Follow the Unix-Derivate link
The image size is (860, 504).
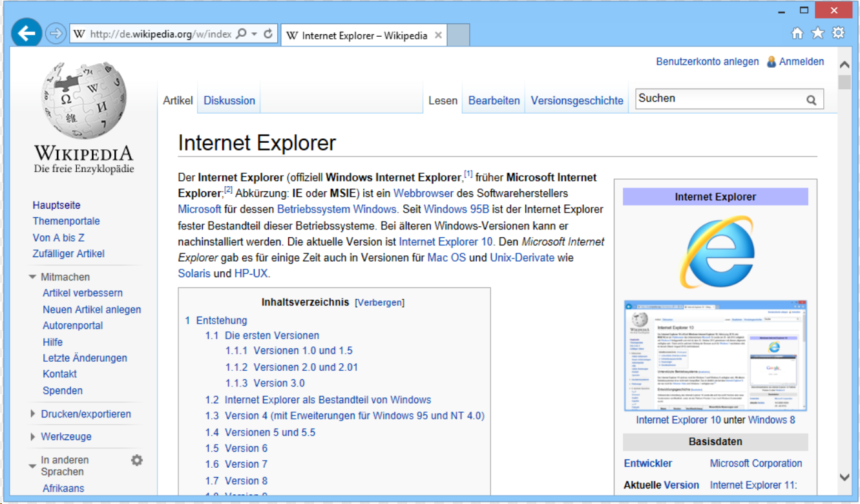click(x=522, y=258)
